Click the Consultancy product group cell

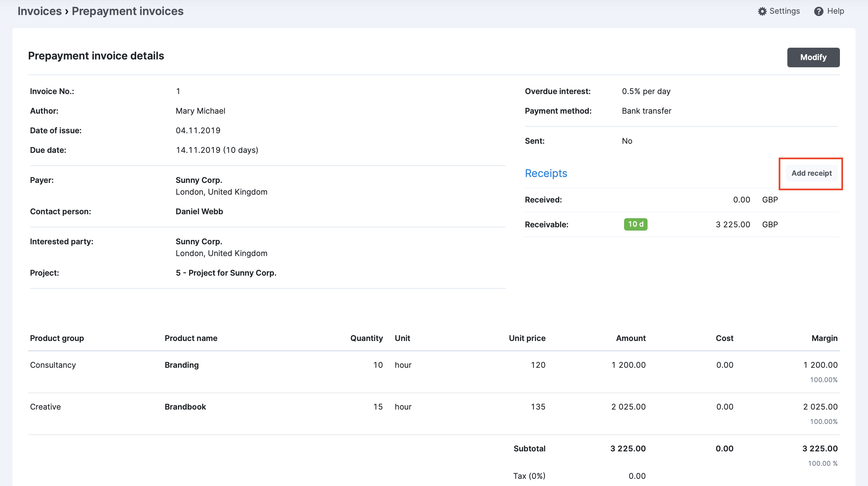(x=53, y=365)
